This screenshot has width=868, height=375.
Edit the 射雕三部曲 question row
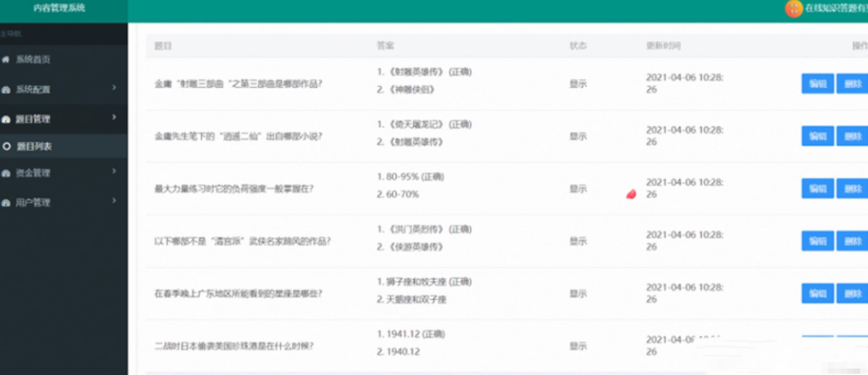point(817,84)
